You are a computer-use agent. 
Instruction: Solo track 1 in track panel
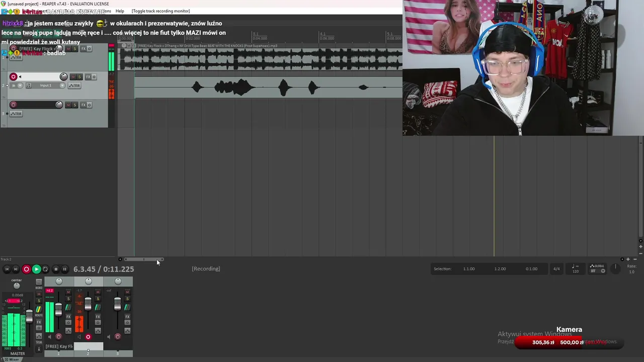click(x=75, y=49)
